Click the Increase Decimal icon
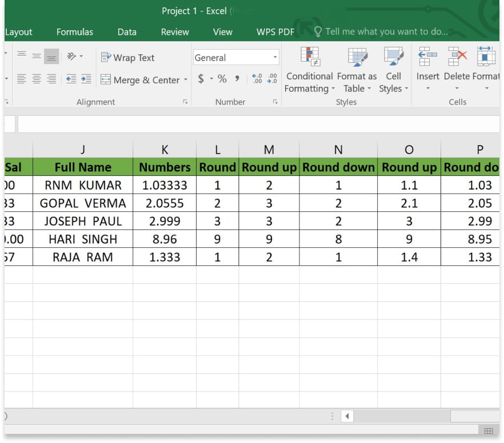 [257, 79]
